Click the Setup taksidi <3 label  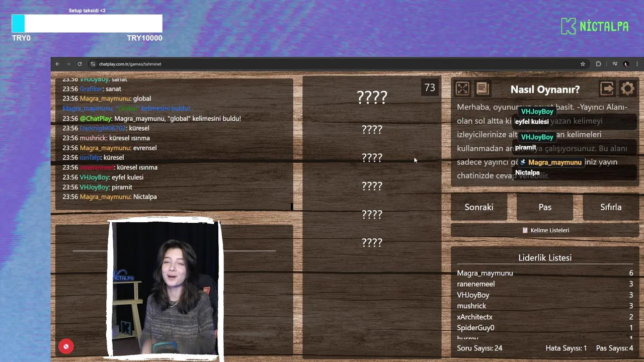coord(87,11)
